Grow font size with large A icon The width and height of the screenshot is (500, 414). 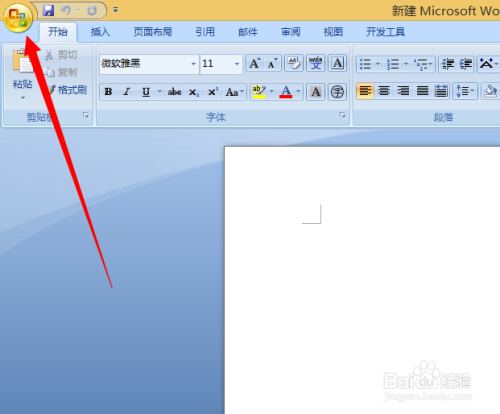pyautogui.click(x=255, y=63)
